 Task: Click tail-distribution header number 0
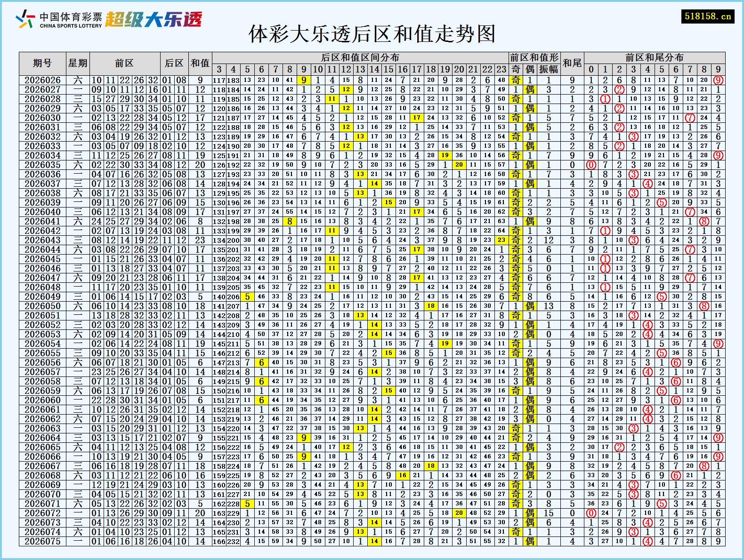point(591,69)
